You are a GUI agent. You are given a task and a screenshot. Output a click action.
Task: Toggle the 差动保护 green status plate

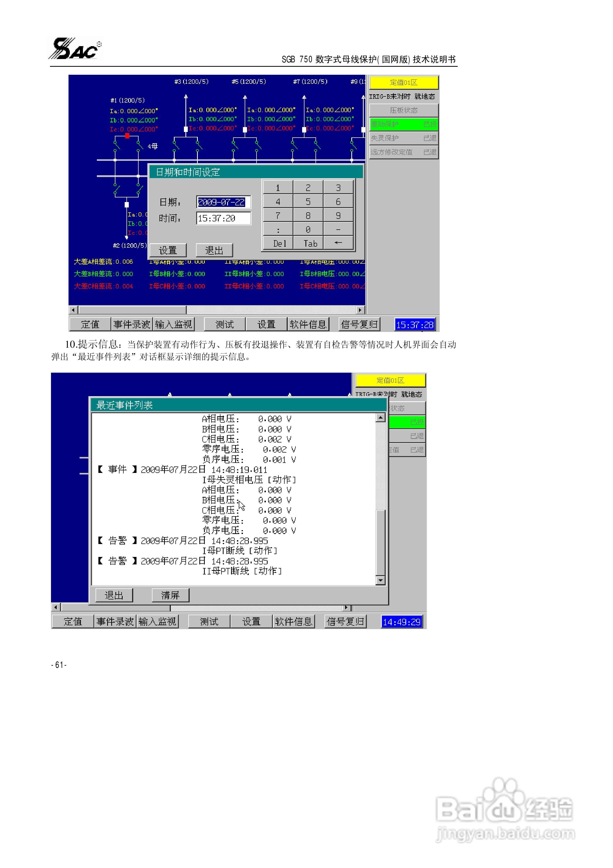[x=404, y=124]
